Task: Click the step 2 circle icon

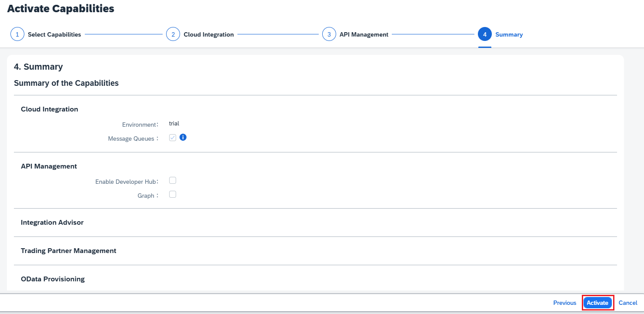Action: [173, 34]
